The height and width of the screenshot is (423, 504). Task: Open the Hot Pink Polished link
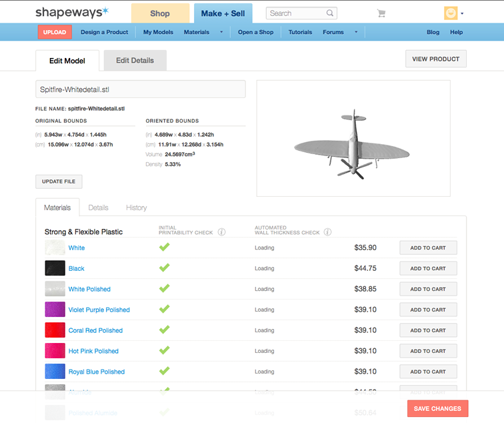93,351
